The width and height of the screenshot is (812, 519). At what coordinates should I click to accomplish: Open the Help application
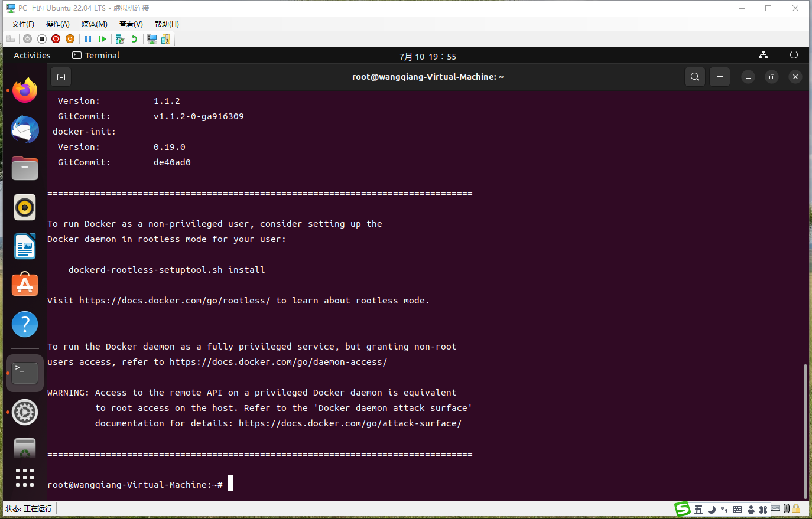click(x=25, y=324)
